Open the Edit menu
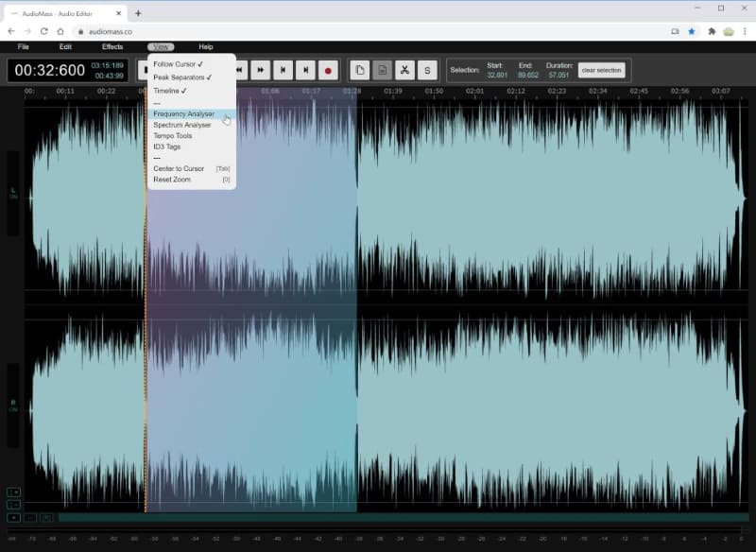756x552 pixels. [65, 46]
